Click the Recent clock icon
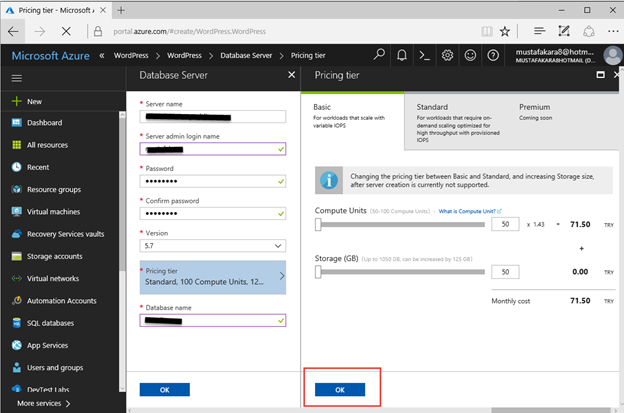This screenshot has width=624, height=413. (16, 167)
